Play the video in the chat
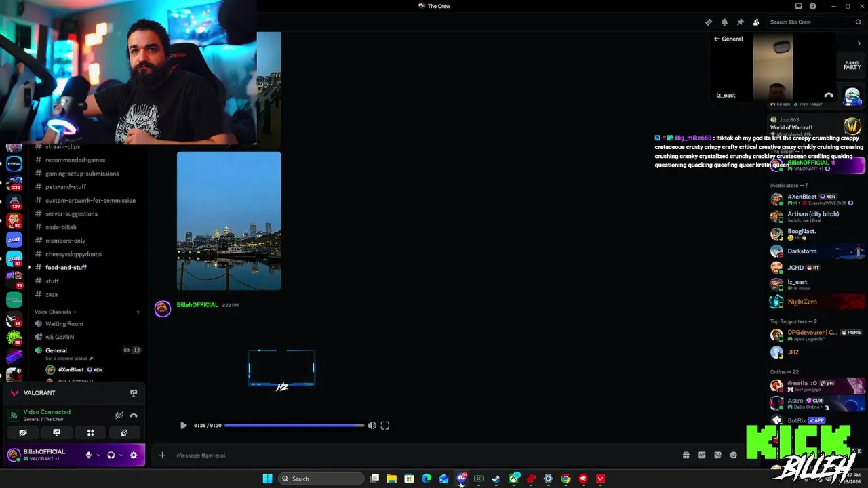 (183, 426)
